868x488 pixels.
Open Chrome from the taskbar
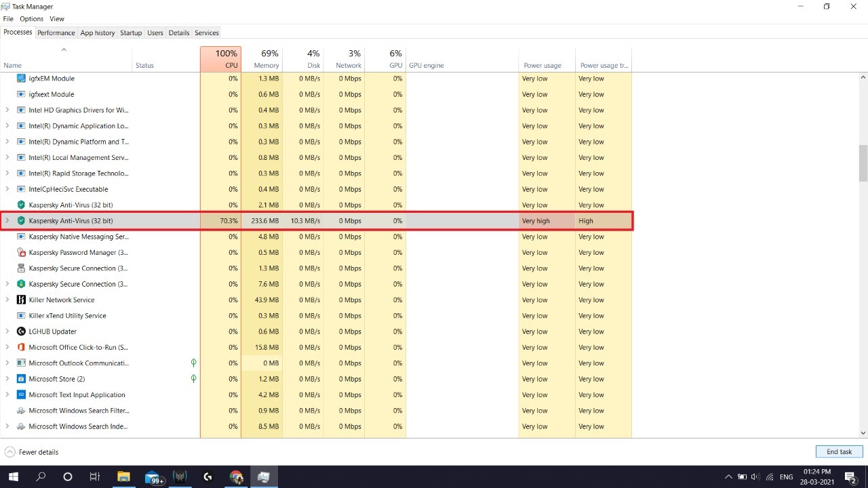(x=236, y=477)
